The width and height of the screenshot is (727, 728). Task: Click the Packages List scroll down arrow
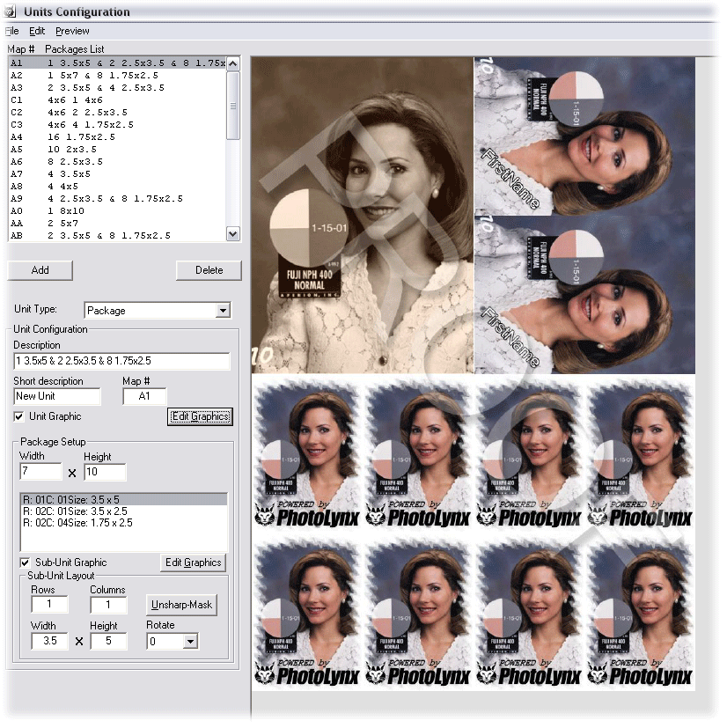[233, 234]
